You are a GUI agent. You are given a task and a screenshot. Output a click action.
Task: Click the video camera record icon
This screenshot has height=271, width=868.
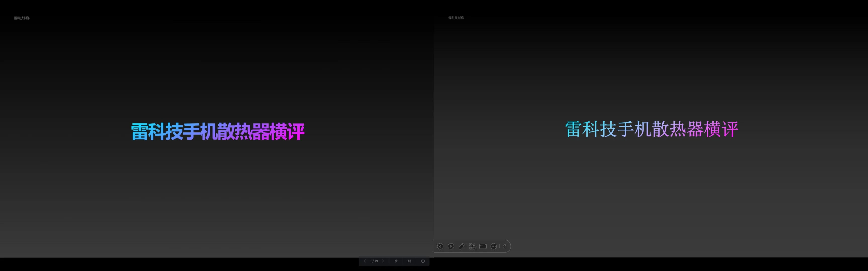click(483, 246)
